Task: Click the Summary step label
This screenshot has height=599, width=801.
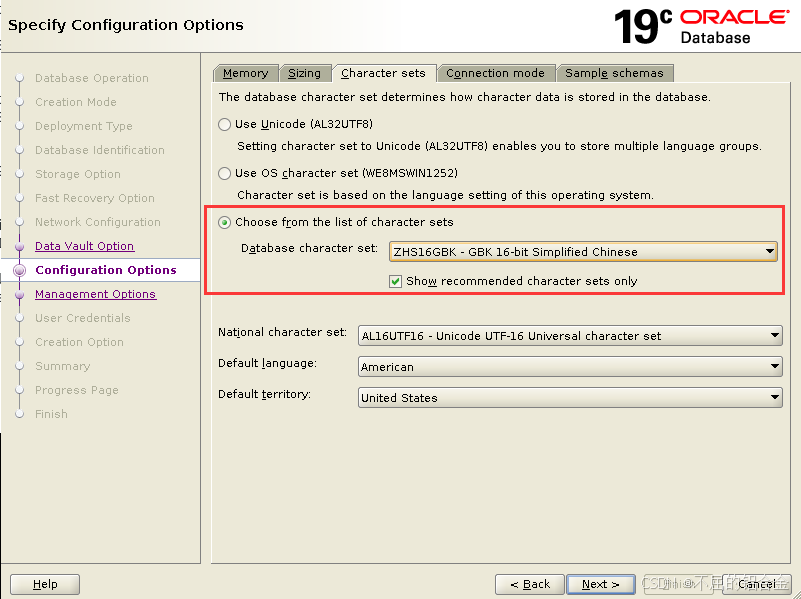Action: tap(62, 366)
